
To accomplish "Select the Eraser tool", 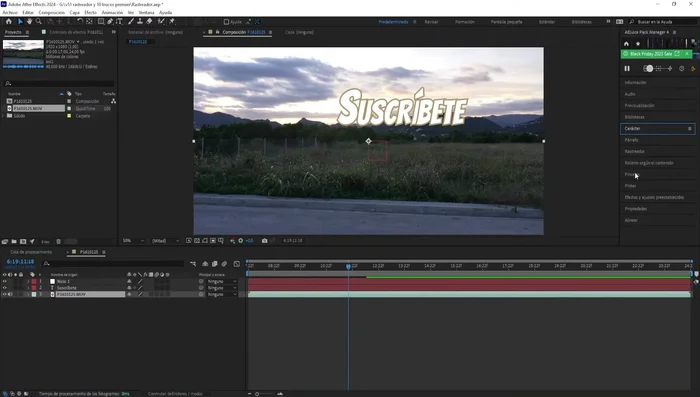I will click(149, 21).
